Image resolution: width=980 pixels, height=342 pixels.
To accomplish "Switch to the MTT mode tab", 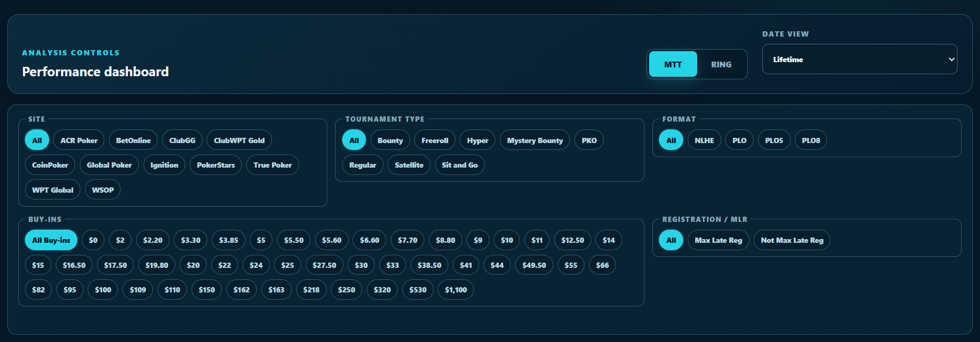I will (x=673, y=64).
